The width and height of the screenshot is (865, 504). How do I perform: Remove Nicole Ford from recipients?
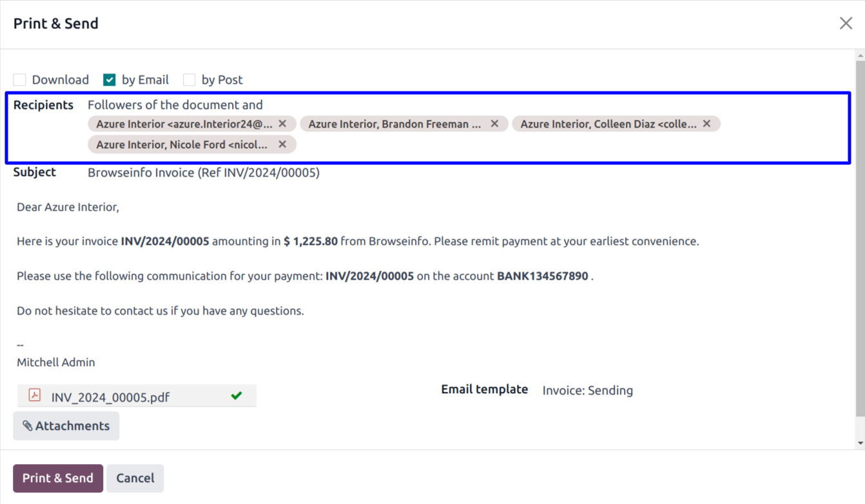(282, 144)
